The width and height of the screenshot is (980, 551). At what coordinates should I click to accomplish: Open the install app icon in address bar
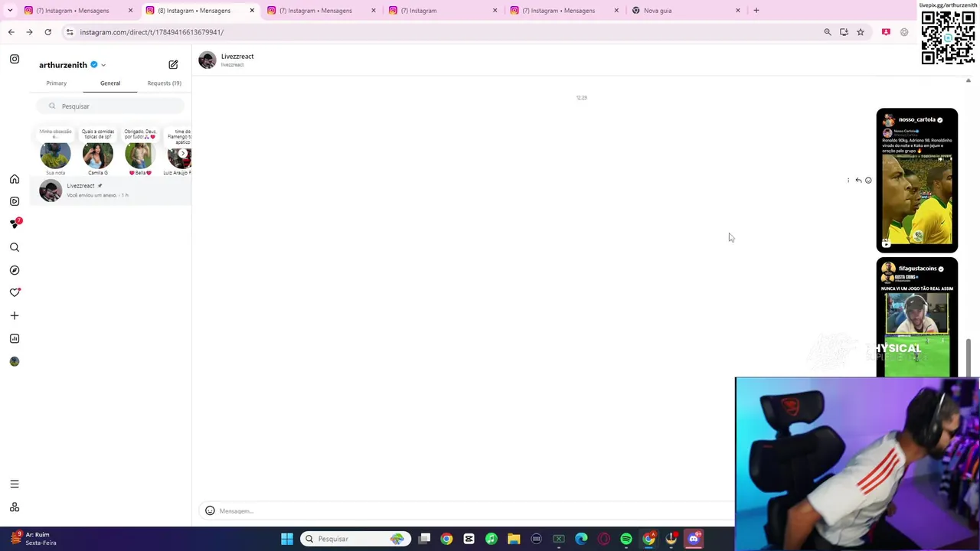(x=844, y=32)
